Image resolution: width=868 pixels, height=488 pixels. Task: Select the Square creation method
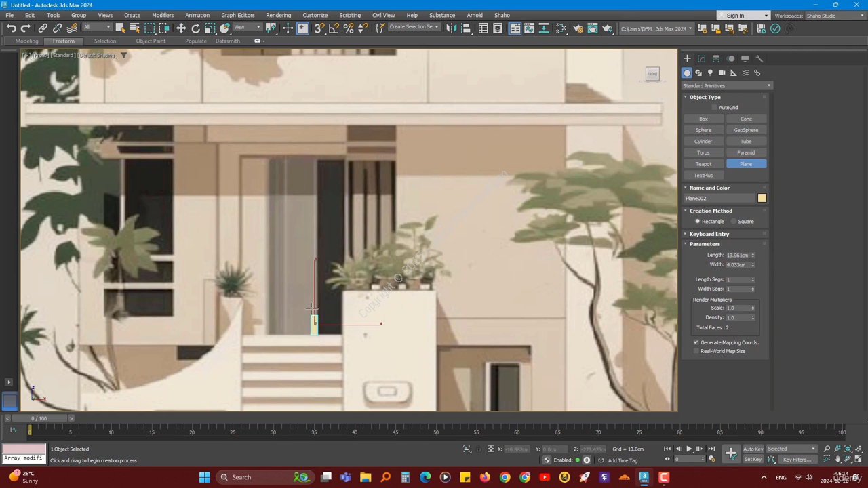(x=733, y=222)
